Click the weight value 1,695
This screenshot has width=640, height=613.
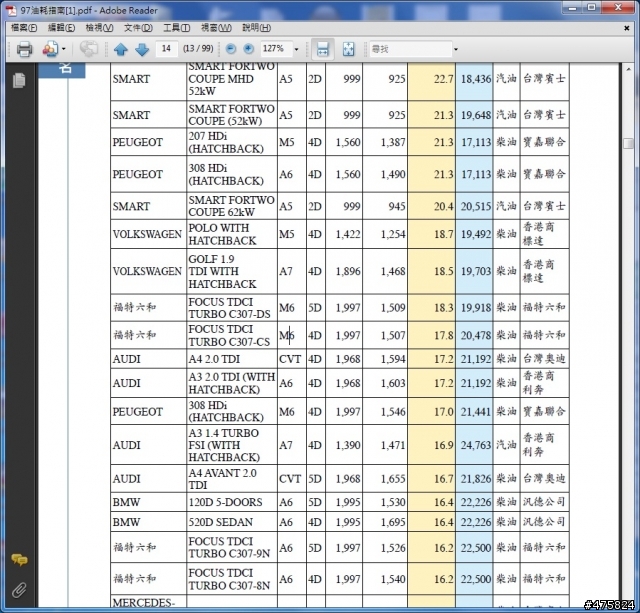pos(393,522)
